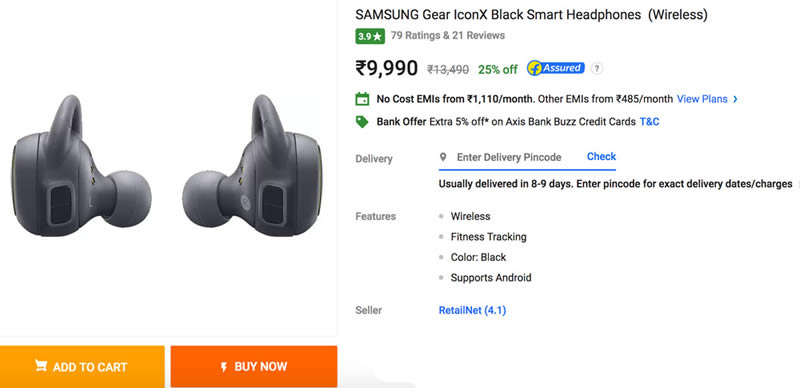
Task: Open the View Plans link
Action: click(x=702, y=99)
